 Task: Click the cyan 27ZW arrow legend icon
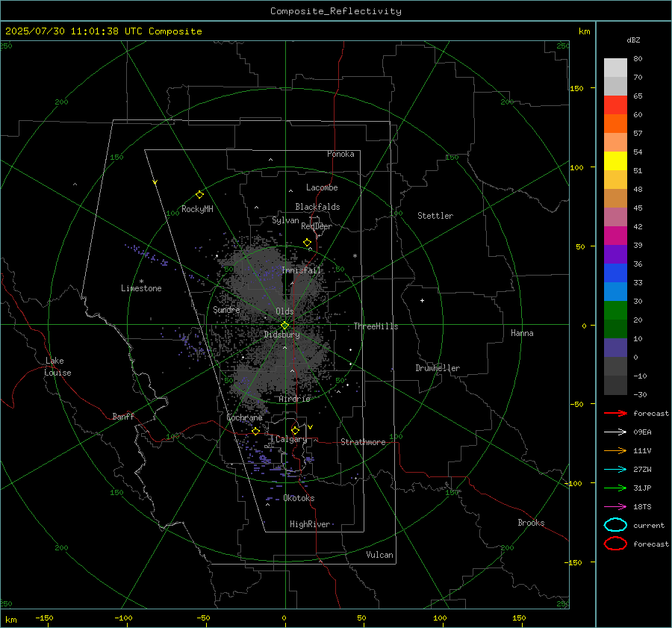pos(615,470)
